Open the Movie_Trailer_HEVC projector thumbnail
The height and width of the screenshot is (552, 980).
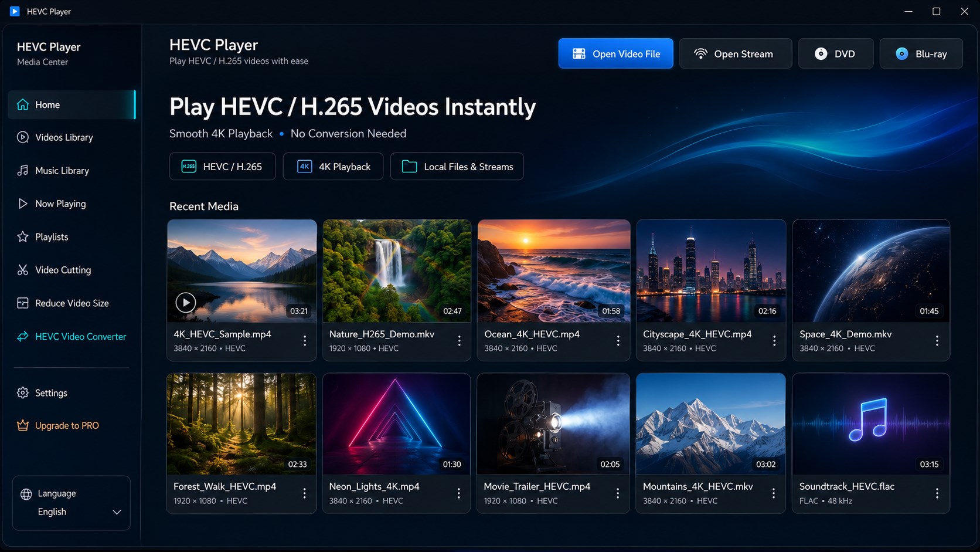click(553, 424)
